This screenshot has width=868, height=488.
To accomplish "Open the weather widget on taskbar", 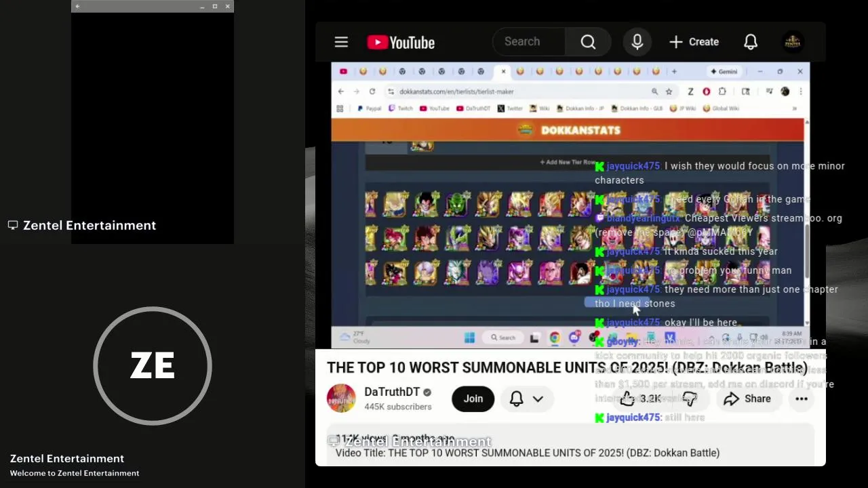I will point(354,338).
